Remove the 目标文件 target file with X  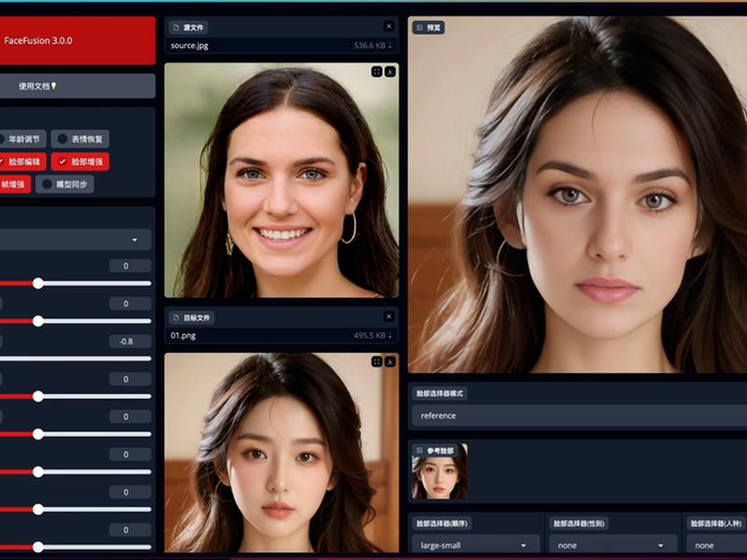tap(388, 316)
